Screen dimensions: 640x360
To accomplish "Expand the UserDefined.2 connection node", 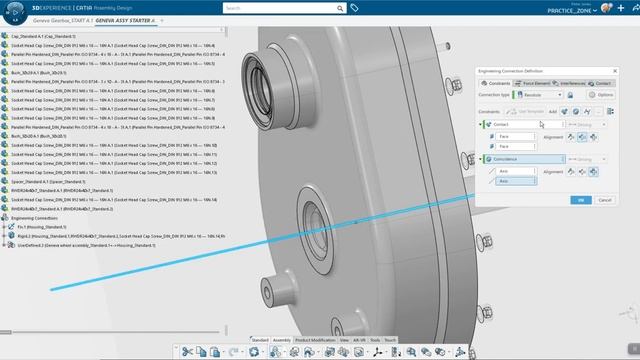I will point(4,245).
